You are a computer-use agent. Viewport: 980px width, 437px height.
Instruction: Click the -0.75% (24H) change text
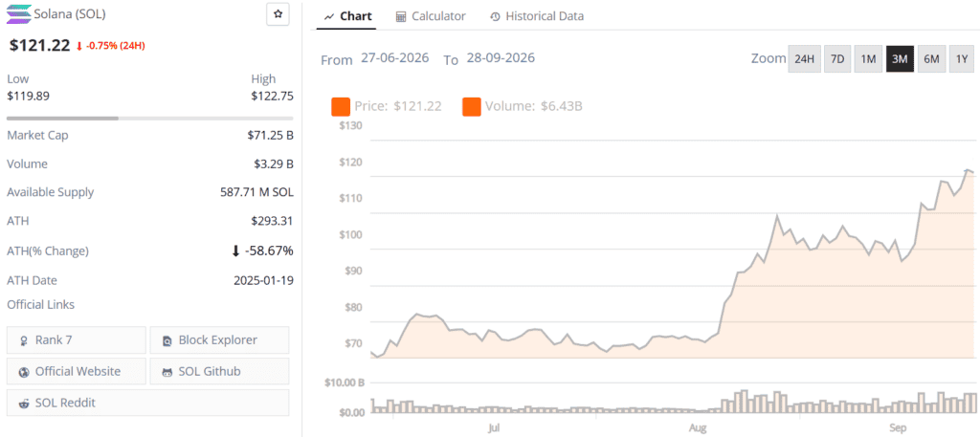(x=116, y=46)
